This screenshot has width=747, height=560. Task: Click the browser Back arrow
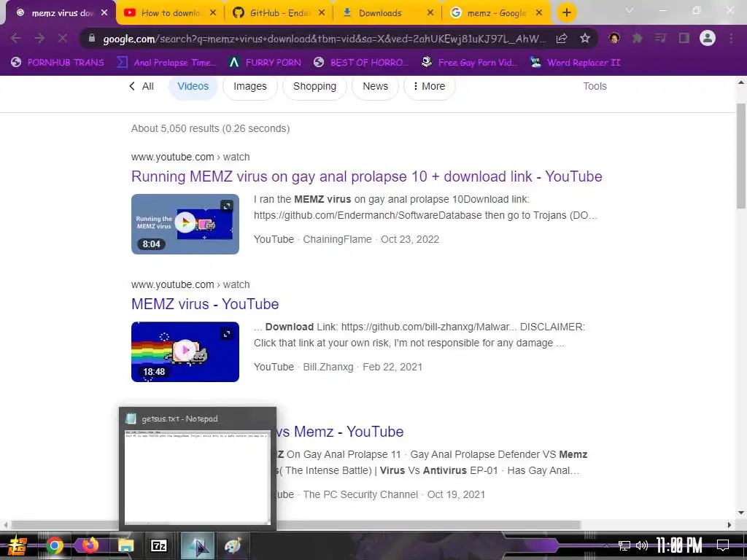point(16,38)
